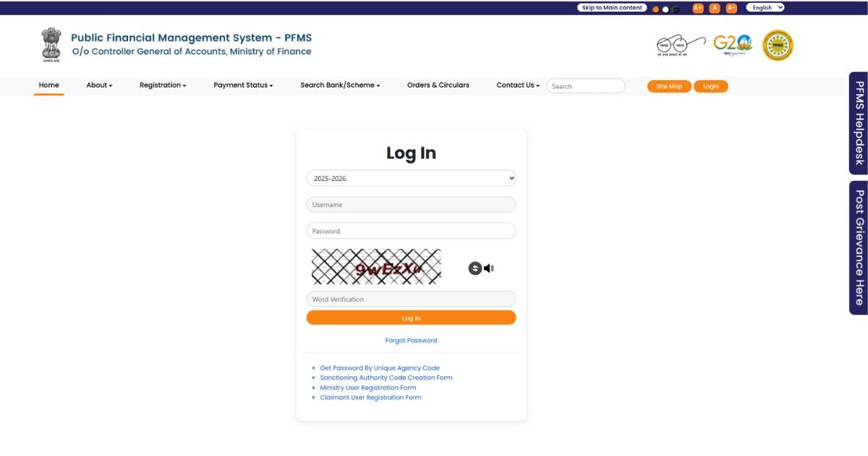The width and height of the screenshot is (868, 456).
Task: Expand the Payment Status menu
Action: pyautogui.click(x=243, y=85)
